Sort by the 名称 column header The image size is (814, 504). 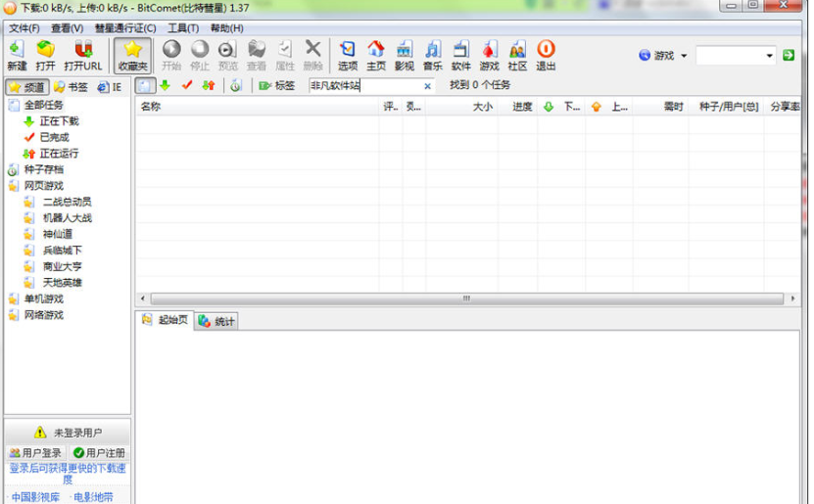[x=258, y=107]
